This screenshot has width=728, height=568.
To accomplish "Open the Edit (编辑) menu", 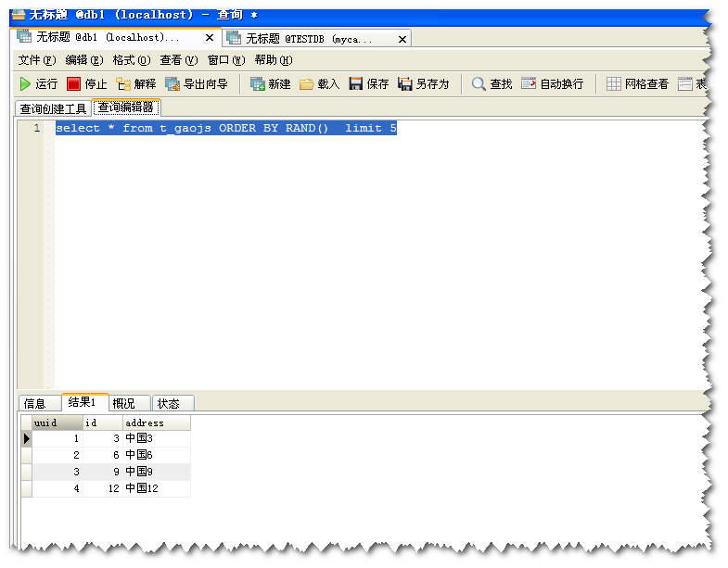I will coord(84,60).
